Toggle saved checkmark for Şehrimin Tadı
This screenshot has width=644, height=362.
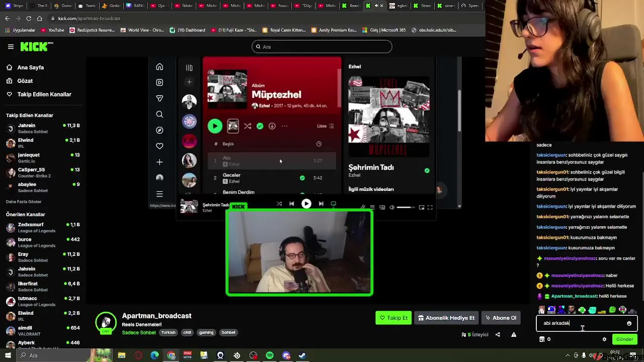[x=427, y=171]
